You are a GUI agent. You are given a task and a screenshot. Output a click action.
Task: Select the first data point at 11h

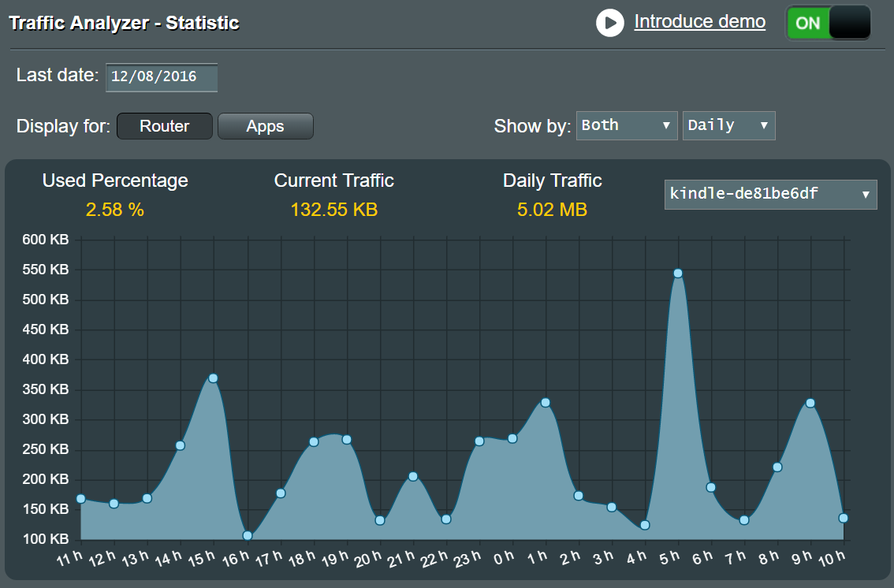(x=80, y=499)
